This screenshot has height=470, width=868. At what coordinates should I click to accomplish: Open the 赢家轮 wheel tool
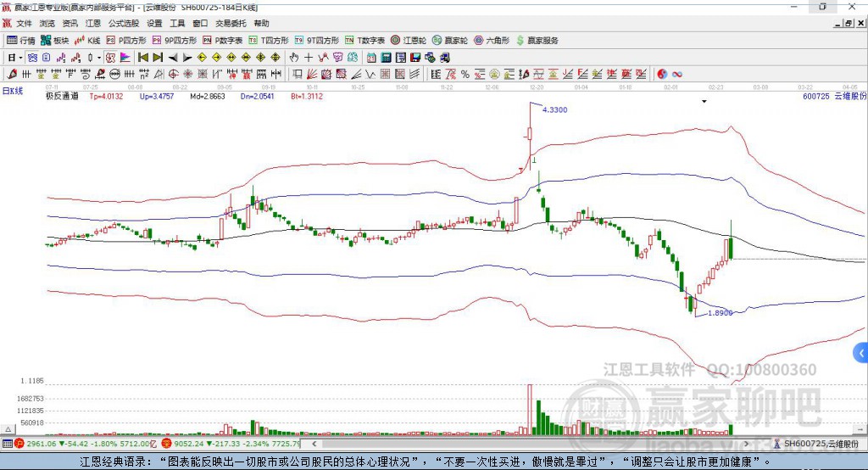coord(449,41)
